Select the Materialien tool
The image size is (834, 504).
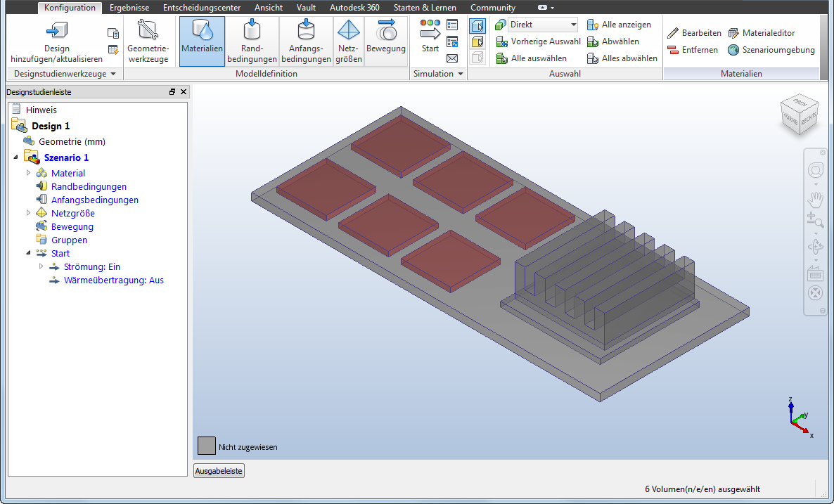pyautogui.click(x=202, y=41)
